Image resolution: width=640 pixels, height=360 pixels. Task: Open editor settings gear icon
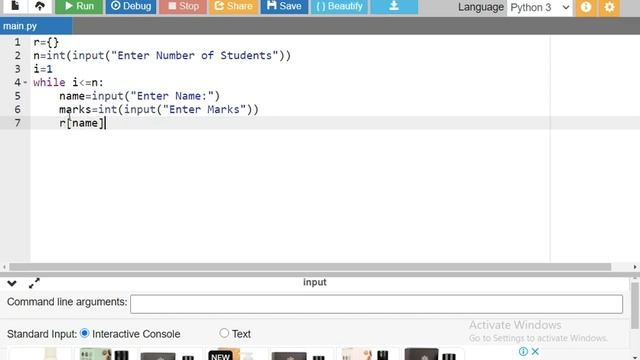[609, 7]
